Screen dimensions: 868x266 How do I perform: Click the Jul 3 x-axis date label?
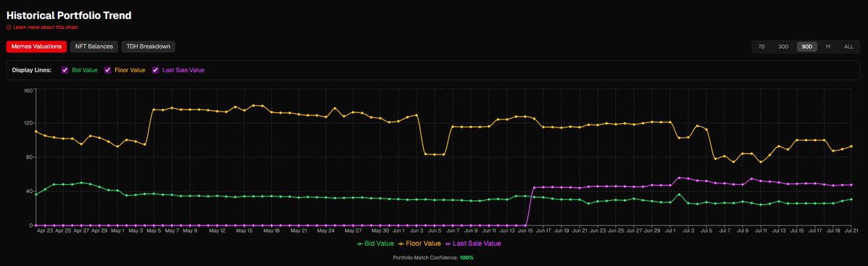[688, 230]
